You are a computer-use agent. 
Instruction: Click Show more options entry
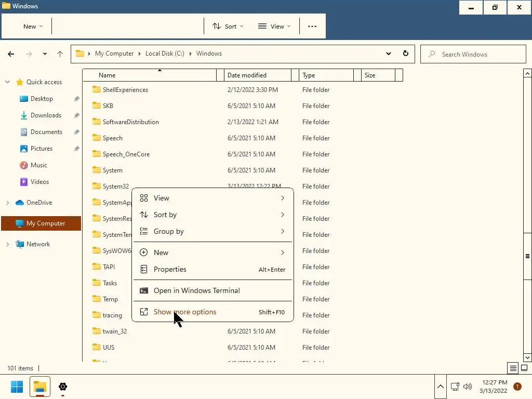click(x=212, y=312)
